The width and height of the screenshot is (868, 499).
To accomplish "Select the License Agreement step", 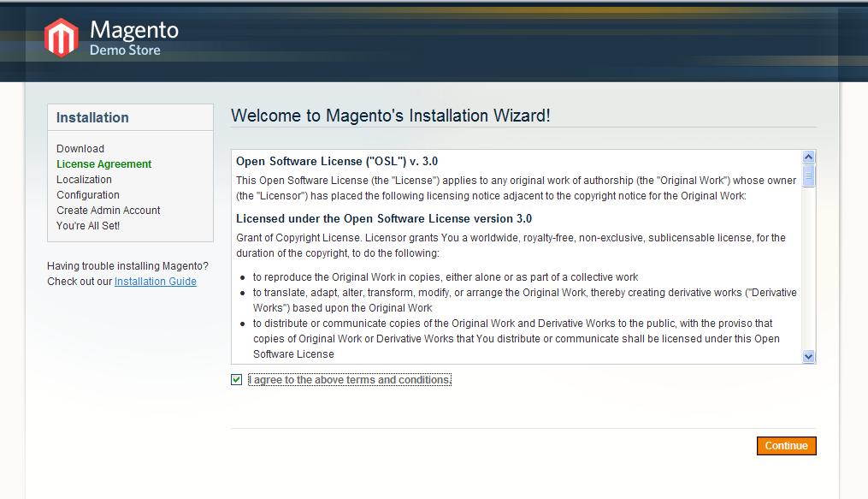I will pos(103,164).
